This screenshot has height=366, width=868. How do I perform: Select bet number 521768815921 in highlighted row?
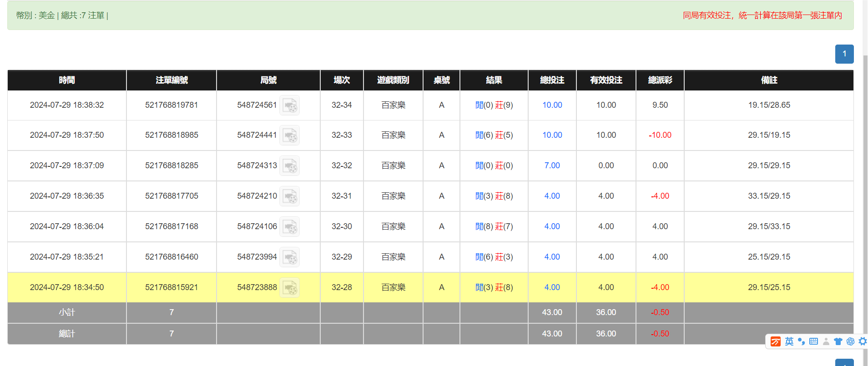[x=172, y=287]
